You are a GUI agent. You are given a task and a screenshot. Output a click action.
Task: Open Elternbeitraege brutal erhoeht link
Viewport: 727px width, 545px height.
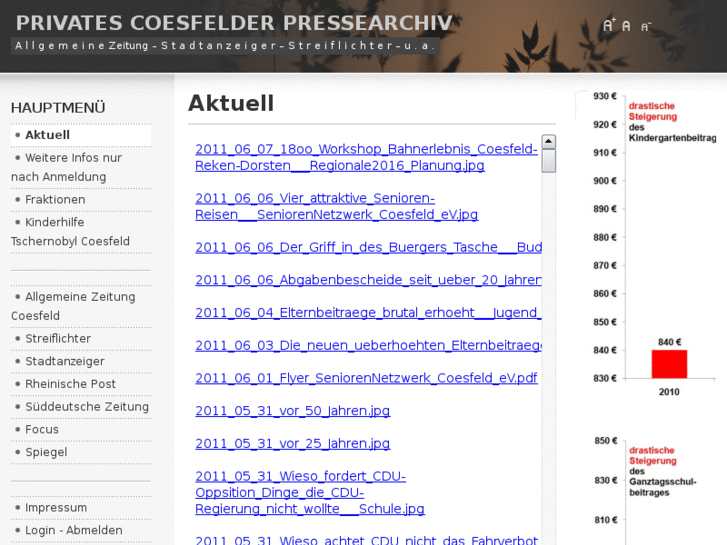tap(368, 313)
